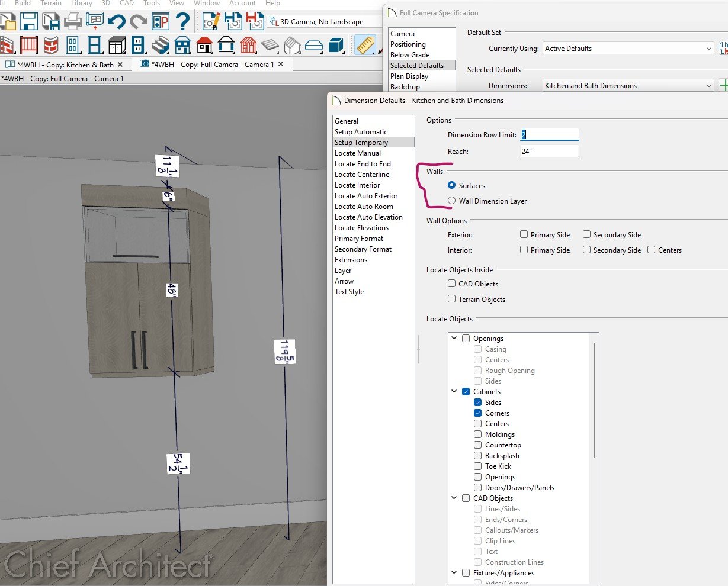Click the Print icon in toolbar
Screen dimensions: 728x586
(x=73, y=22)
